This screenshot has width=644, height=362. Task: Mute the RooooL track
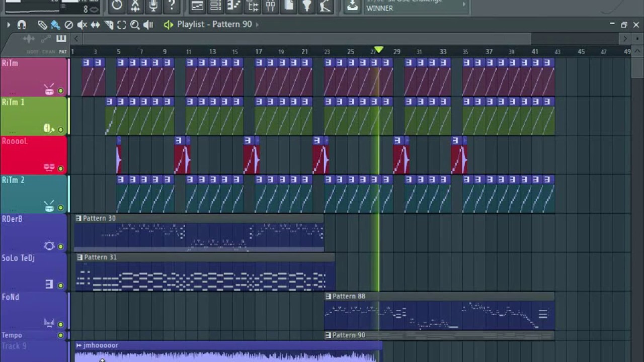[61, 168]
